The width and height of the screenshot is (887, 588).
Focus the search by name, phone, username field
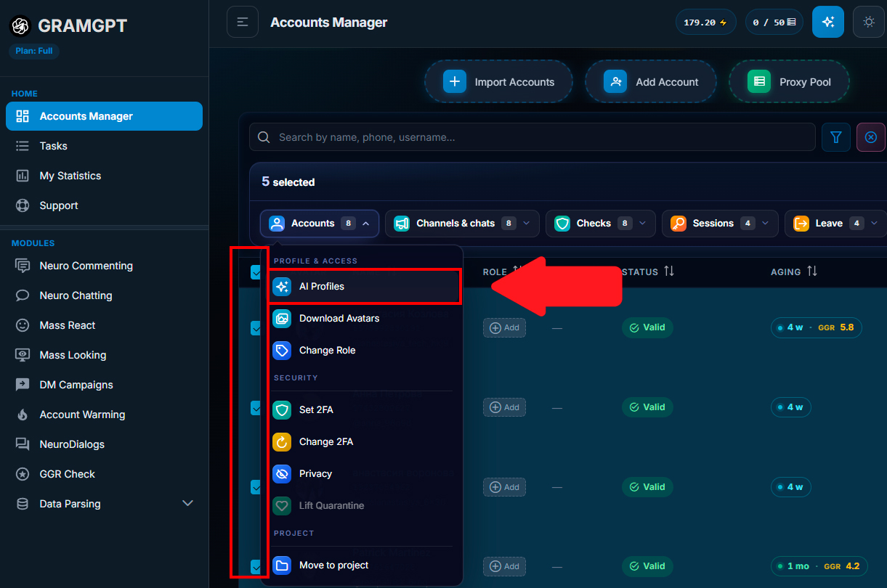(x=532, y=137)
